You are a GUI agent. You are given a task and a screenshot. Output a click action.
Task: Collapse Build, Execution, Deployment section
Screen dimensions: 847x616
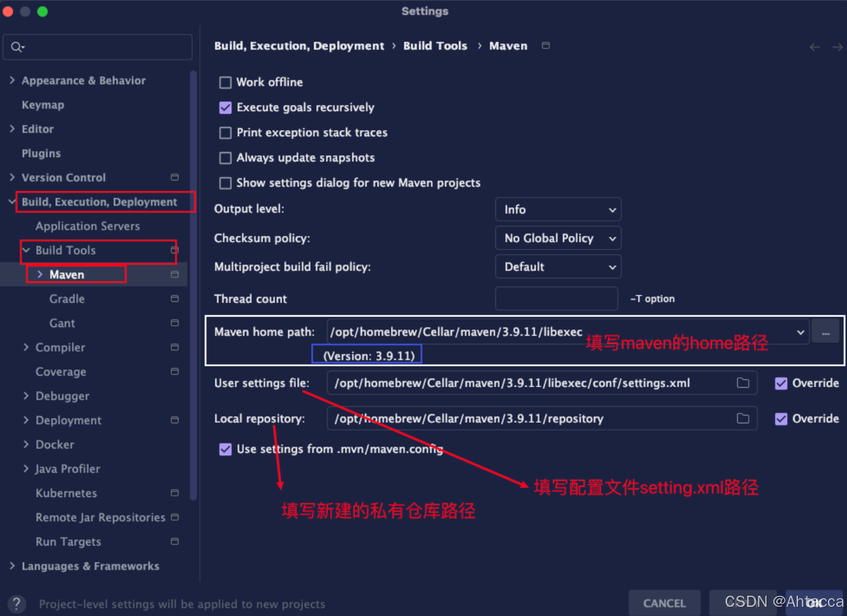tap(12, 201)
